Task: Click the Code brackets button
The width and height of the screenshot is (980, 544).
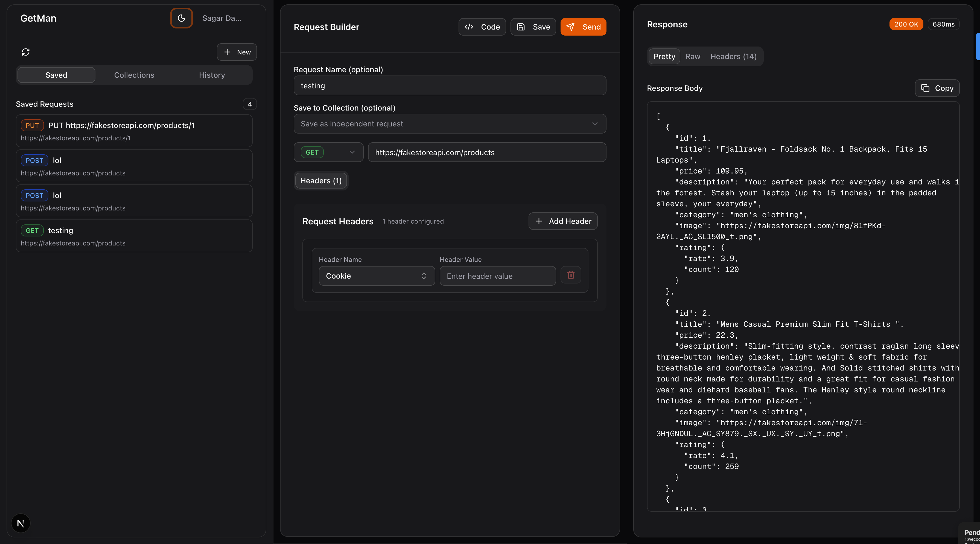Action: tap(482, 27)
